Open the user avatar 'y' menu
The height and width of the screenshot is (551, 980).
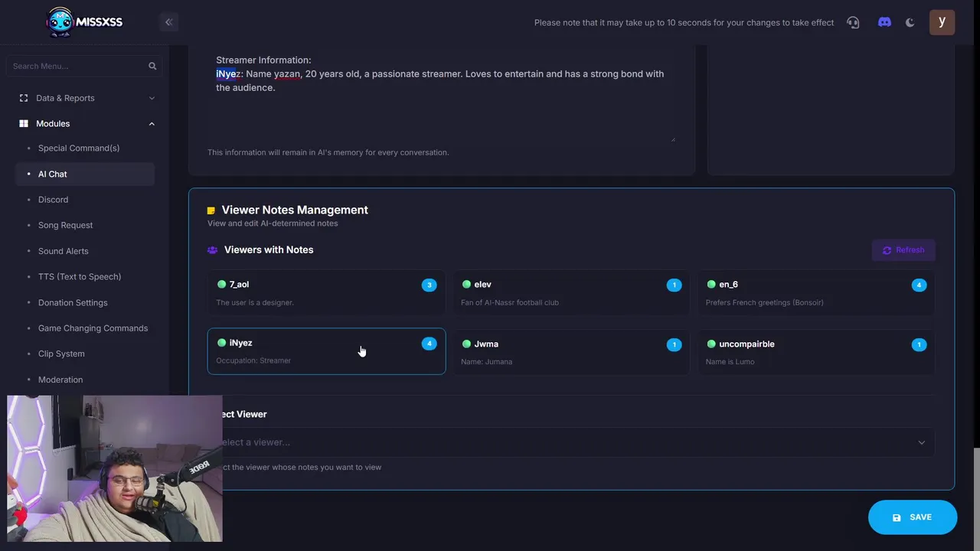(x=942, y=22)
